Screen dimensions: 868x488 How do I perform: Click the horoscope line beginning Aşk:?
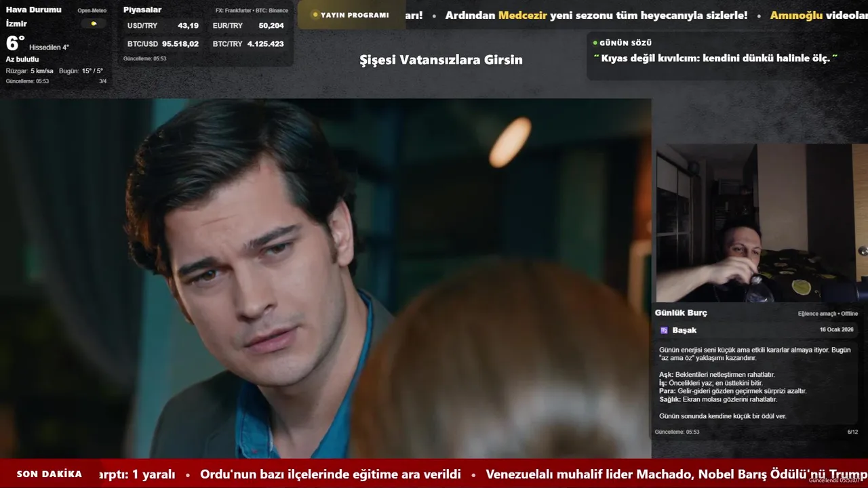click(x=717, y=375)
